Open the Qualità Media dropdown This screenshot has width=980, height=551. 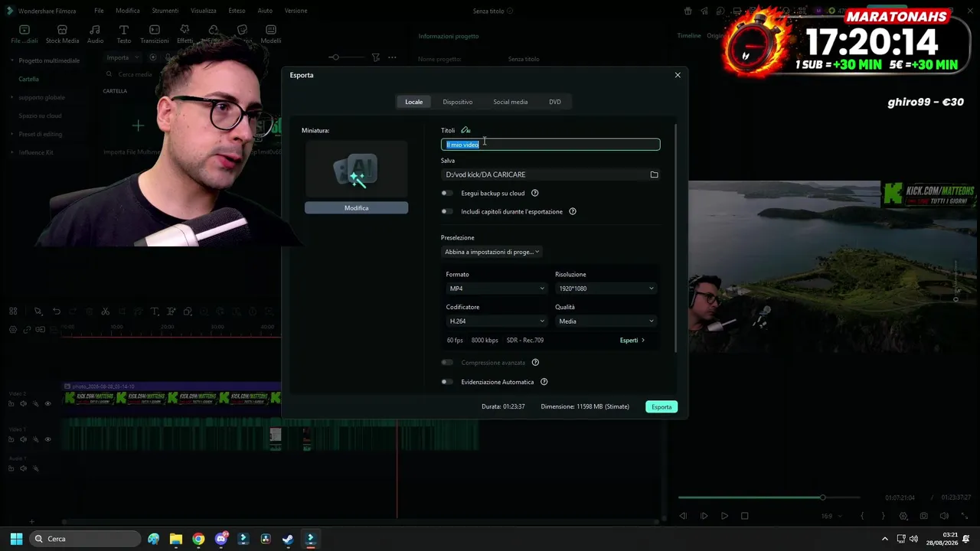point(606,321)
